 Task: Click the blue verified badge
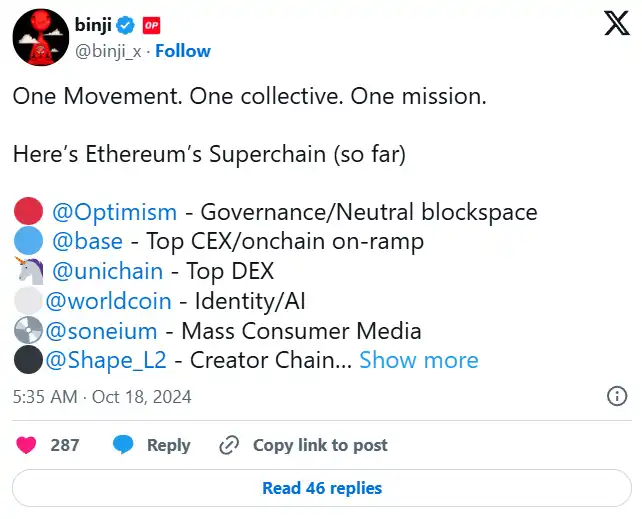click(x=127, y=26)
